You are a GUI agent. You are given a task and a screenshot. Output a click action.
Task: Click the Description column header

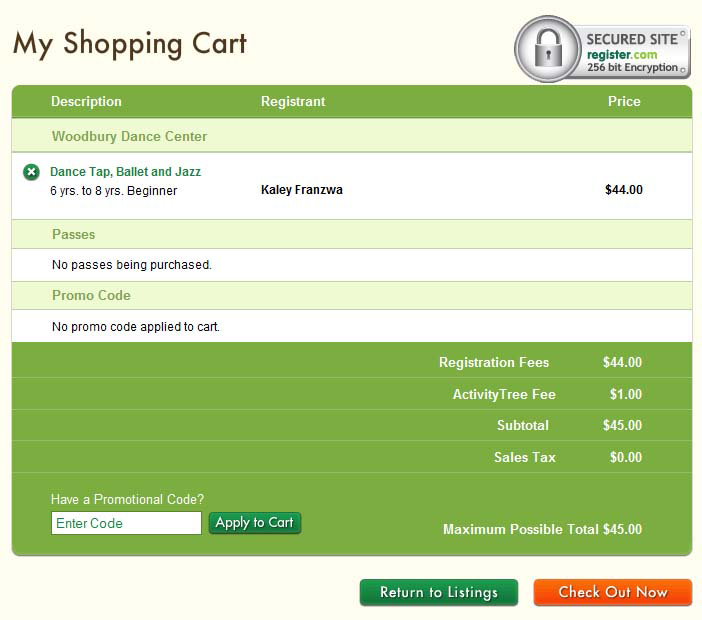point(86,101)
